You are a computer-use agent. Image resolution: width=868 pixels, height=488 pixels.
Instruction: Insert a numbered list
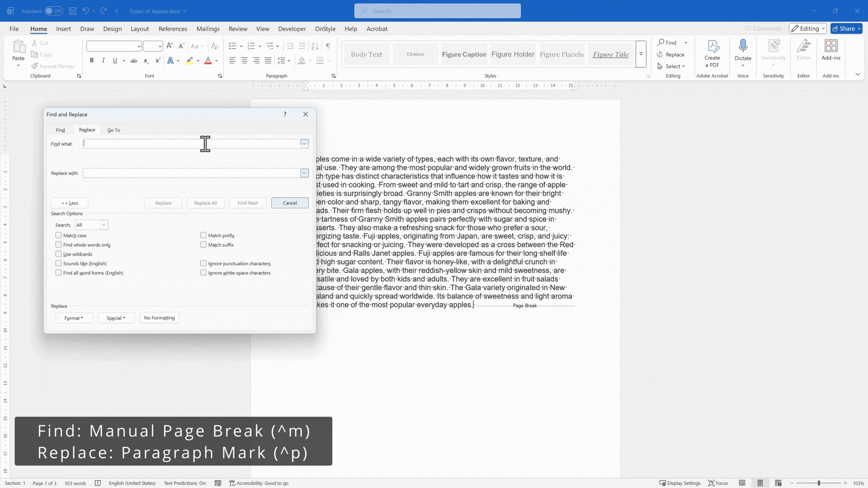click(251, 46)
